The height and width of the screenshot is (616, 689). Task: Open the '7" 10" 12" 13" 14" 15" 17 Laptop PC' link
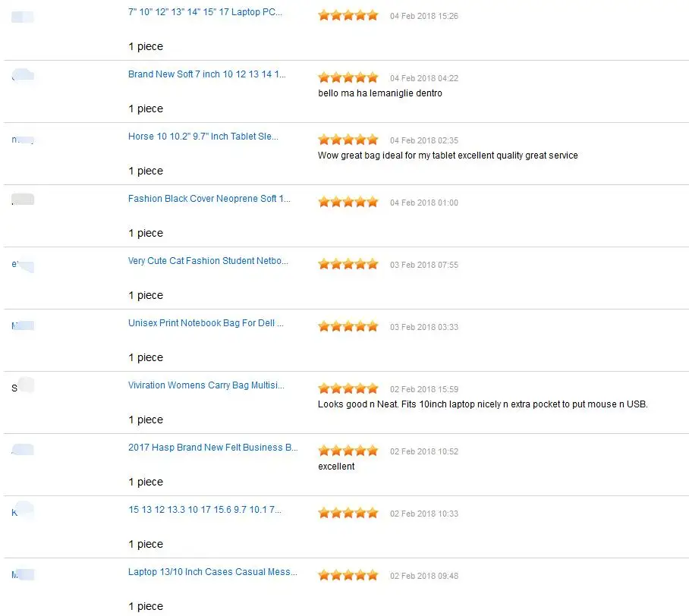(x=205, y=12)
